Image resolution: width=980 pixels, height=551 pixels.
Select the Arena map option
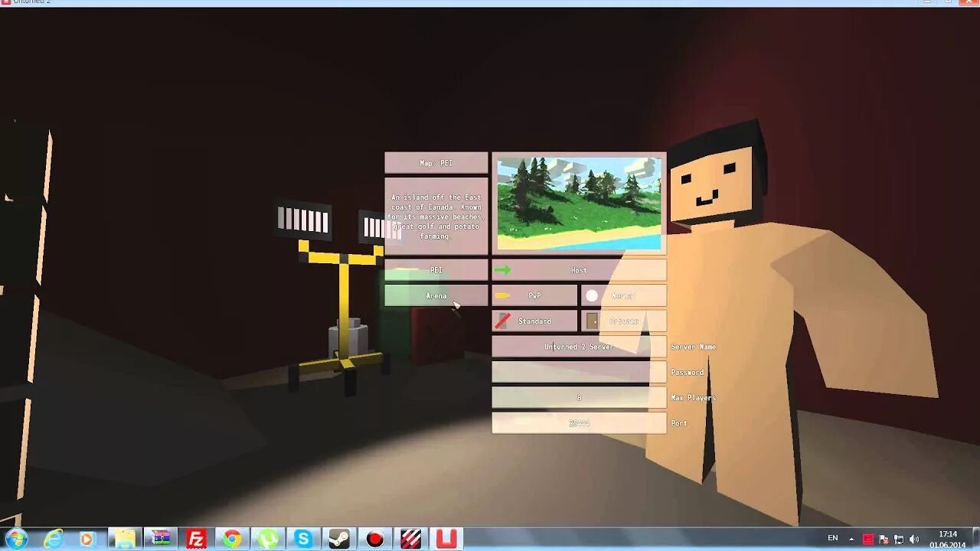coord(436,295)
